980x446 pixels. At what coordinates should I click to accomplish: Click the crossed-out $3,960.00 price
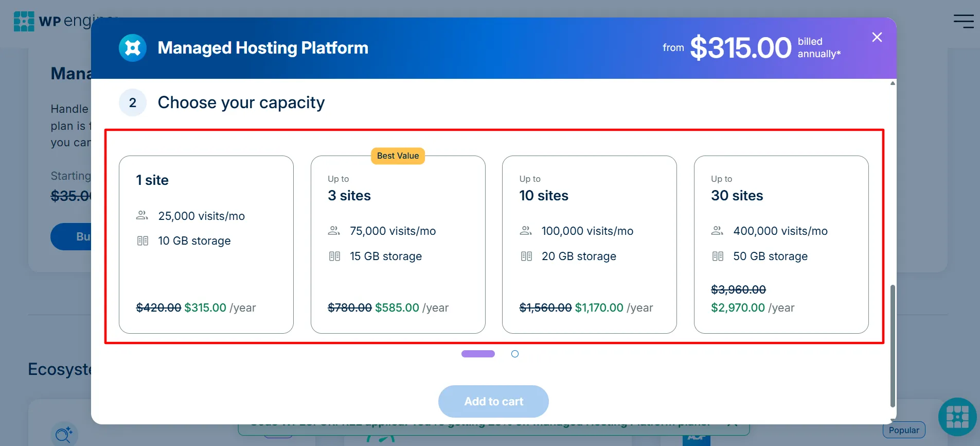click(738, 289)
